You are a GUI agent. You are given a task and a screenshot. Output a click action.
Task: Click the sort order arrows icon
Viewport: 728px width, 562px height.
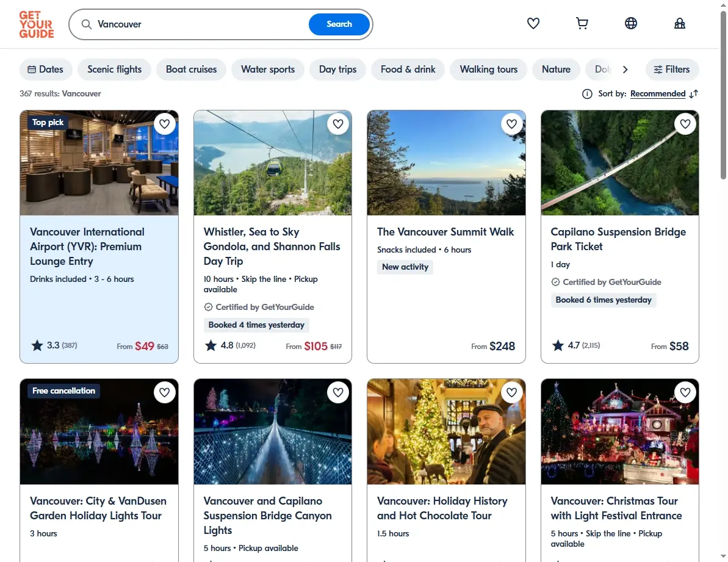pyautogui.click(x=694, y=94)
